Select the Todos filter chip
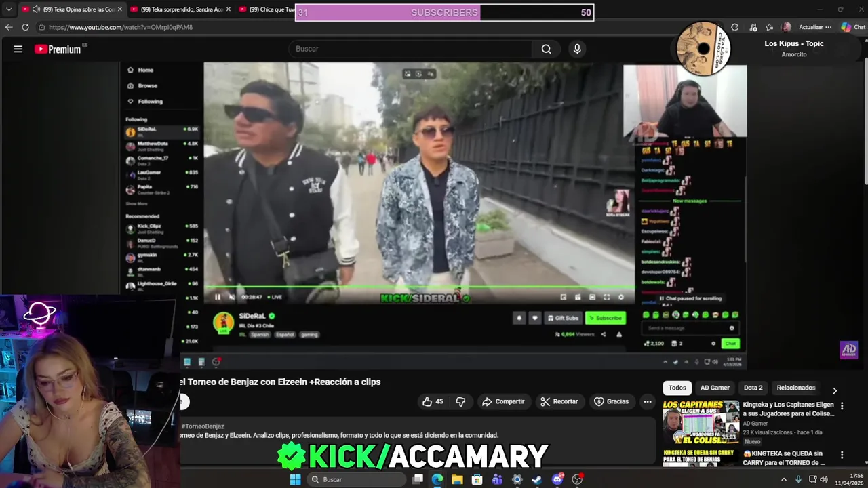Screen dimensions: 868x488 [x=677, y=388]
